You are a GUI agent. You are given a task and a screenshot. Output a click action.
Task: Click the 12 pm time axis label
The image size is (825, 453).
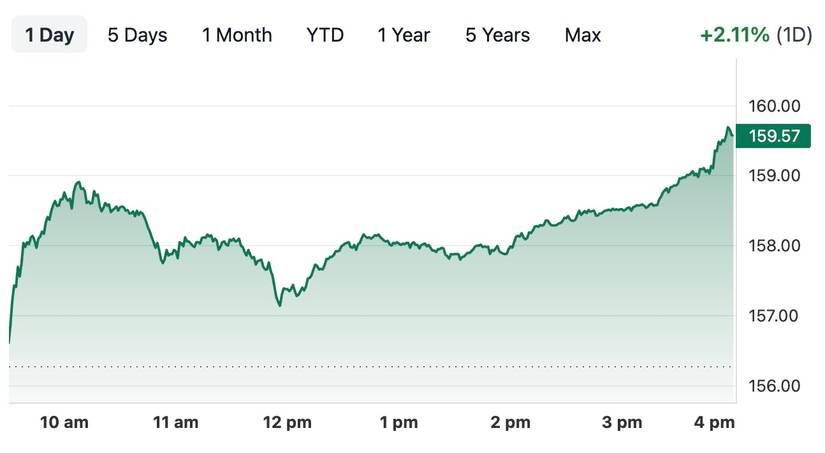point(287,423)
